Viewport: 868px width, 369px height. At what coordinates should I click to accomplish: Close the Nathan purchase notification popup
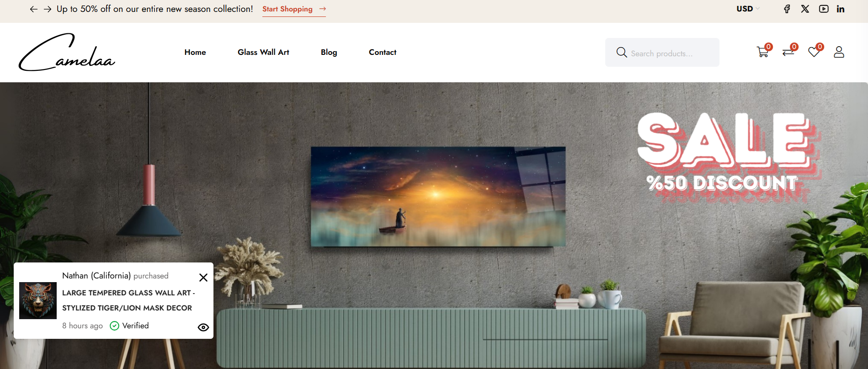pyautogui.click(x=203, y=278)
